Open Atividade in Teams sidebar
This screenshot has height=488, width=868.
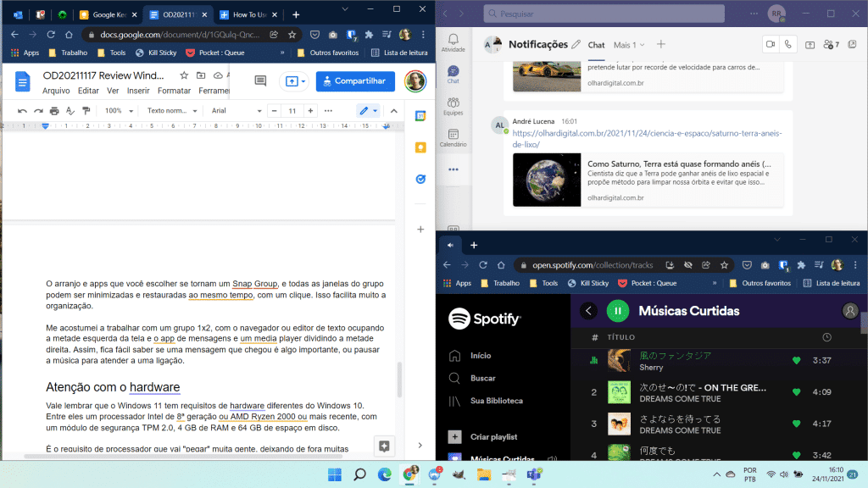[x=453, y=42]
